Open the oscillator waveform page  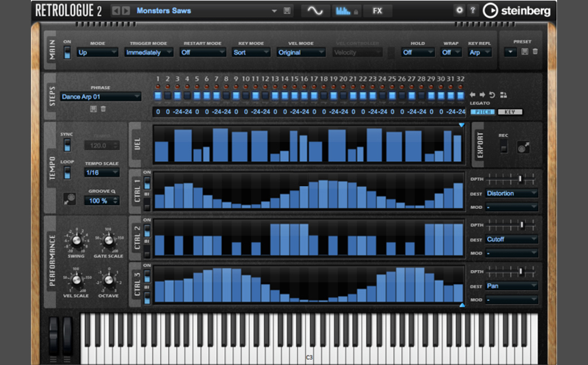[315, 11]
